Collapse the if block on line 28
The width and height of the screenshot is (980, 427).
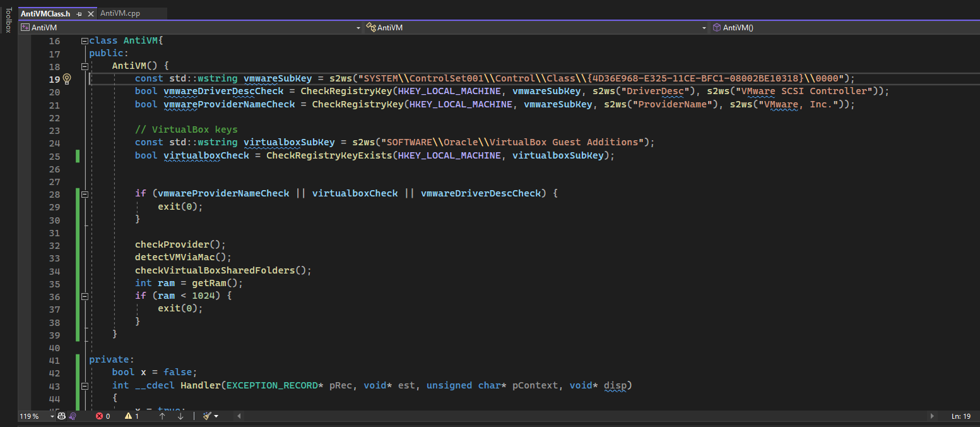click(85, 193)
